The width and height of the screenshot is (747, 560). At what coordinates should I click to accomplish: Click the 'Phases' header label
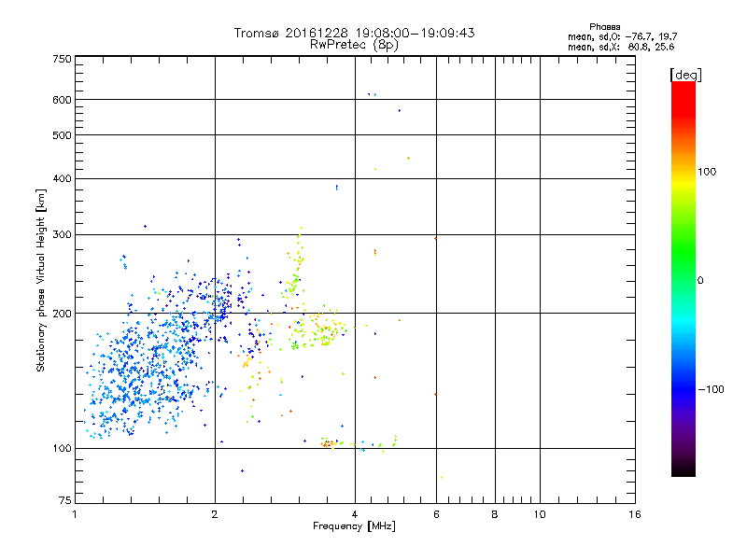pyautogui.click(x=604, y=27)
